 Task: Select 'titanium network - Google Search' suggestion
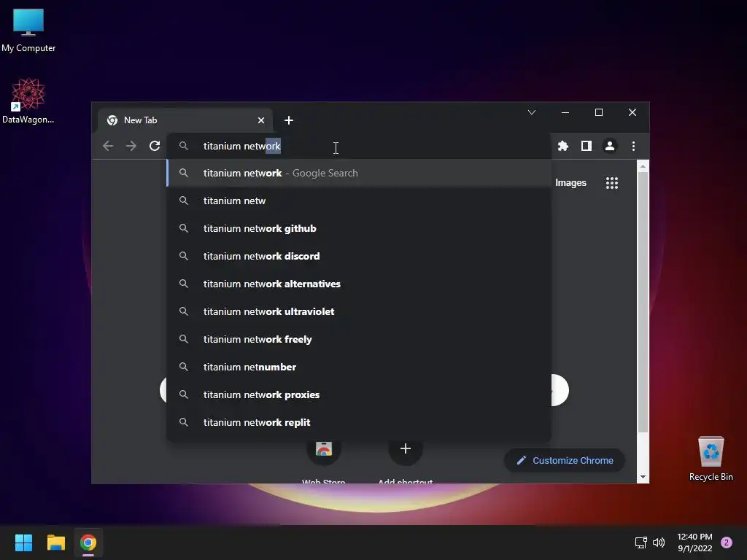[x=359, y=174]
